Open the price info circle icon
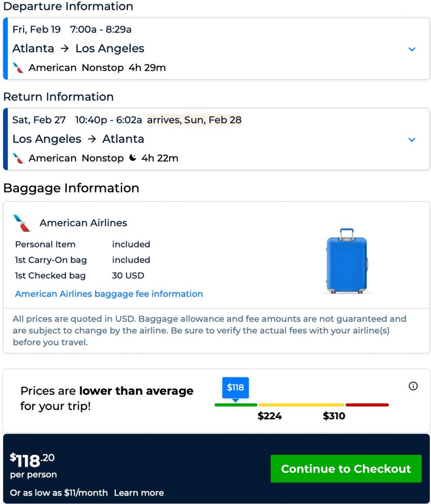This screenshot has height=504, width=431. click(413, 386)
